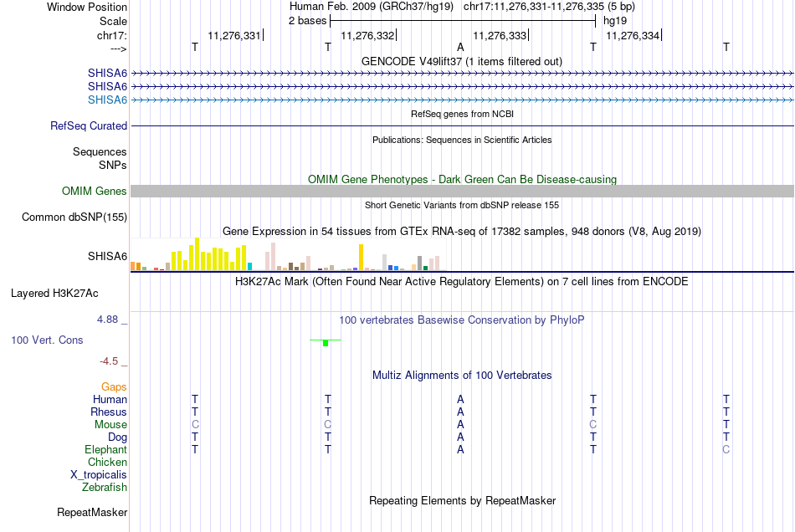Click the 4.88 PhyloP upper scale value
The width and height of the screenshot is (795, 532).
tap(107, 320)
